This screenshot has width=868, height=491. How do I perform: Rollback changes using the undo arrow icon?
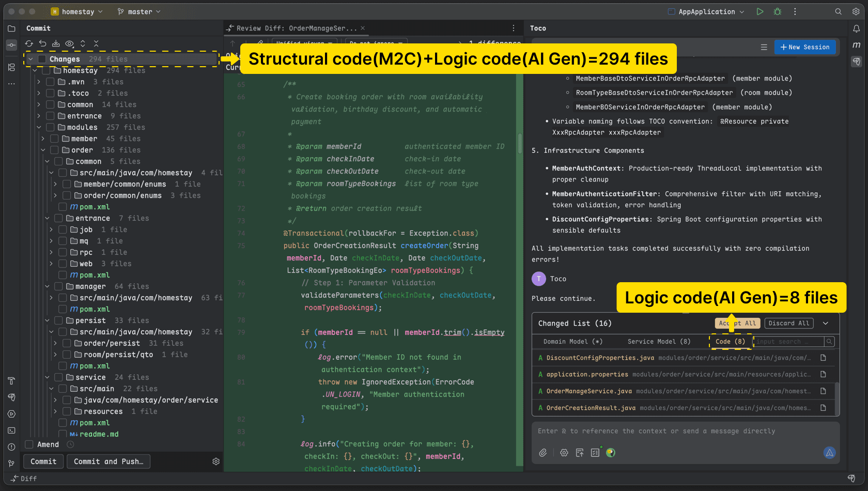click(x=42, y=43)
